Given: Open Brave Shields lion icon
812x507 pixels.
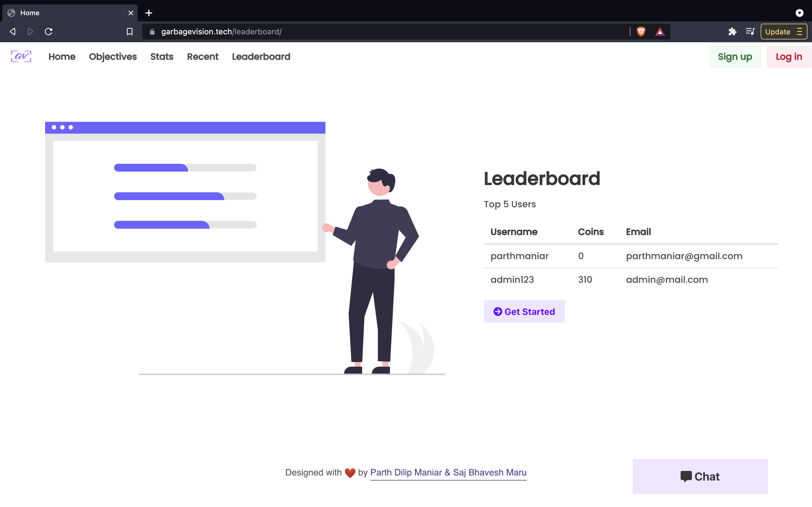Looking at the screenshot, I should pos(641,32).
